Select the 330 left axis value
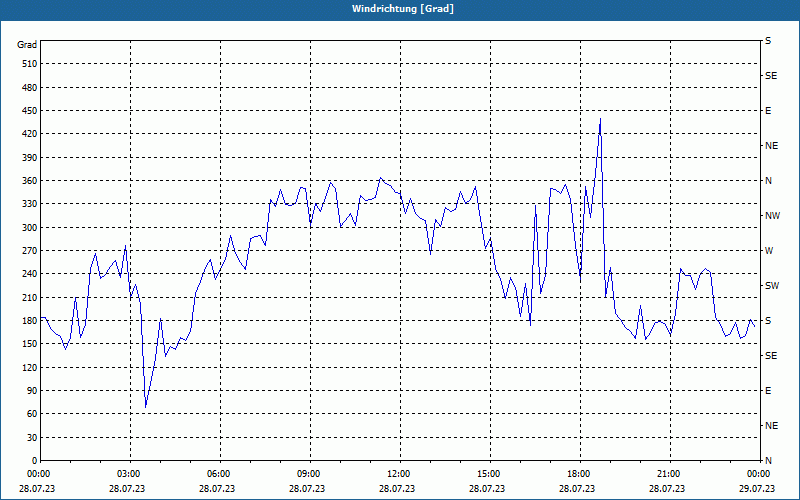The width and height of the screenshot is (800, 500). coord(30,204)
